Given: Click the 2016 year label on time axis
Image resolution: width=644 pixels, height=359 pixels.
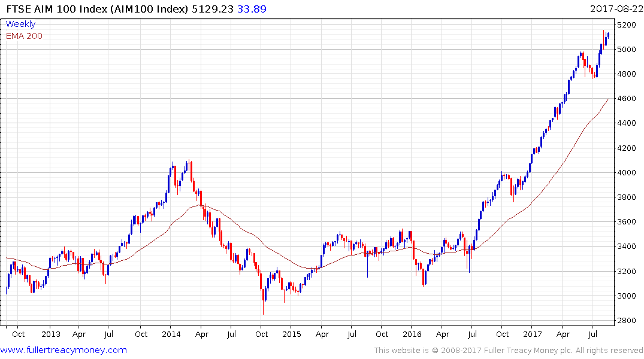Looking at the screenshot, I should click(x=412, y=334).
